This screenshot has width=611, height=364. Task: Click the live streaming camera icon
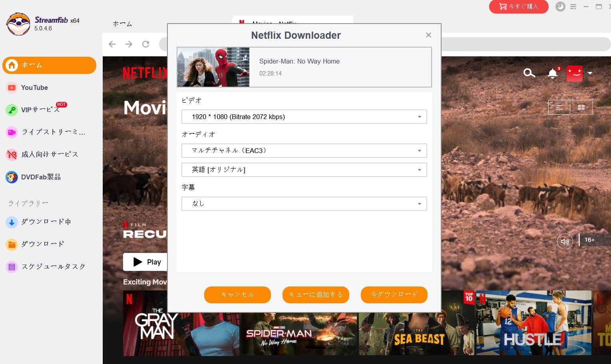tap(12, 132)
